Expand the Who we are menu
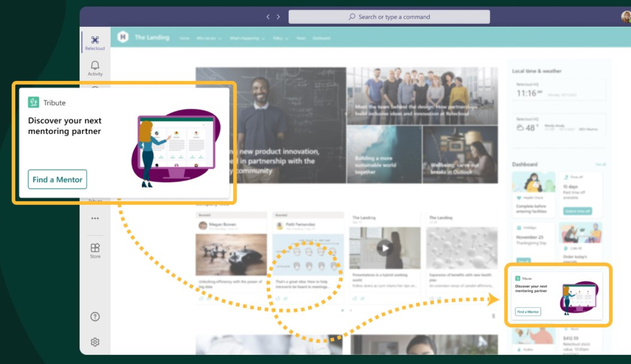631x364 pixels. point(209,38)
